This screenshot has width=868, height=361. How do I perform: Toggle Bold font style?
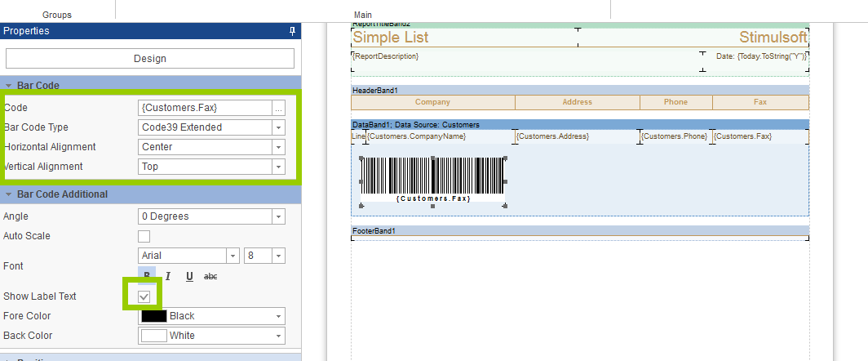coord(147,275)
